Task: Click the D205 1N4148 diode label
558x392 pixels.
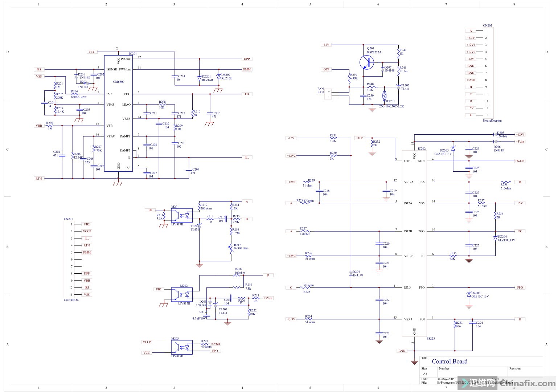Action: pyautogui.click(x=502, y=135)
